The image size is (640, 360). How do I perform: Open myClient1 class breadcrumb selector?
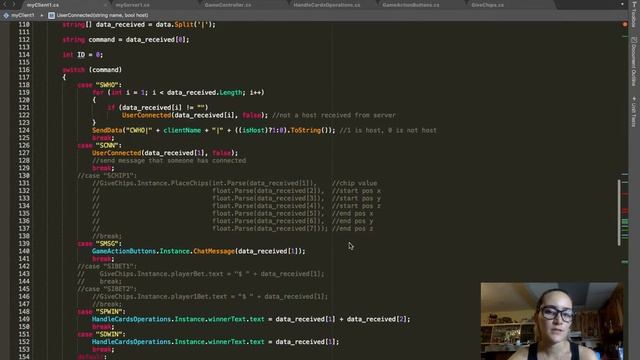pyautogui.click(x=23, y=15)
